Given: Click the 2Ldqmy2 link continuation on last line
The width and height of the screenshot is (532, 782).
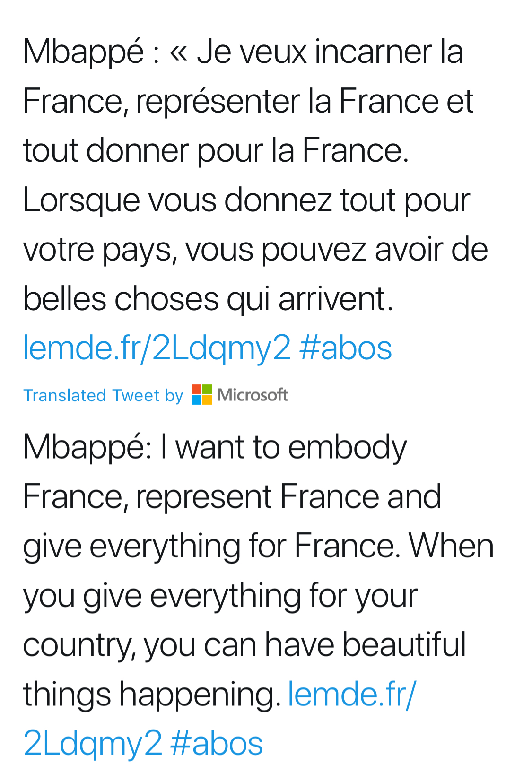Looking at the screenshot, I should pos(93,743).
